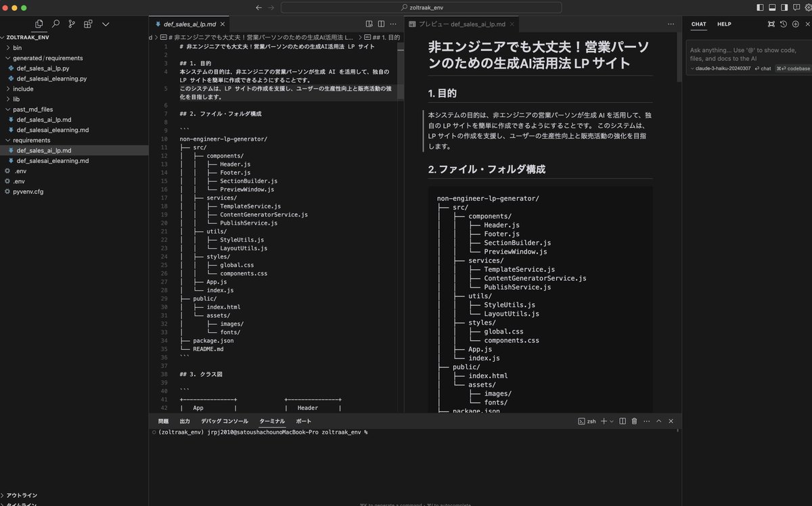Screen dimensions: 812x506
Task: Open chat history clock icon
Action: 783,24
